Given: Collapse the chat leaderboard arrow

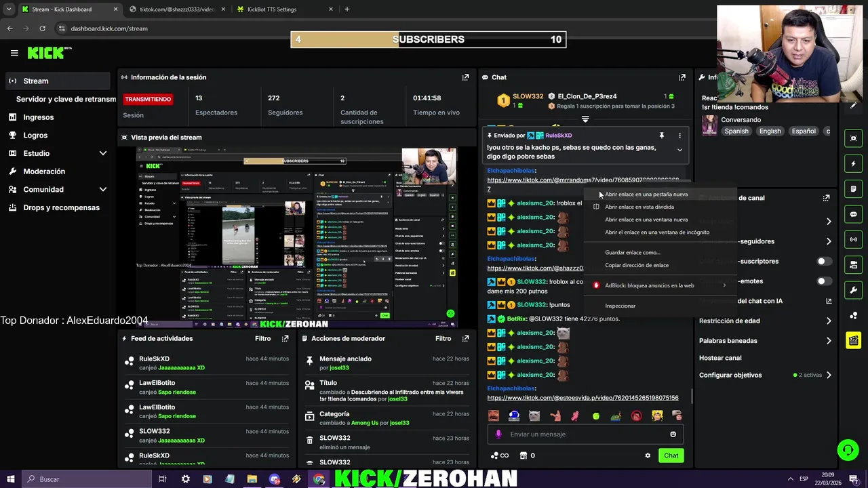Looking at the screenshot, I should coord(585,119).
